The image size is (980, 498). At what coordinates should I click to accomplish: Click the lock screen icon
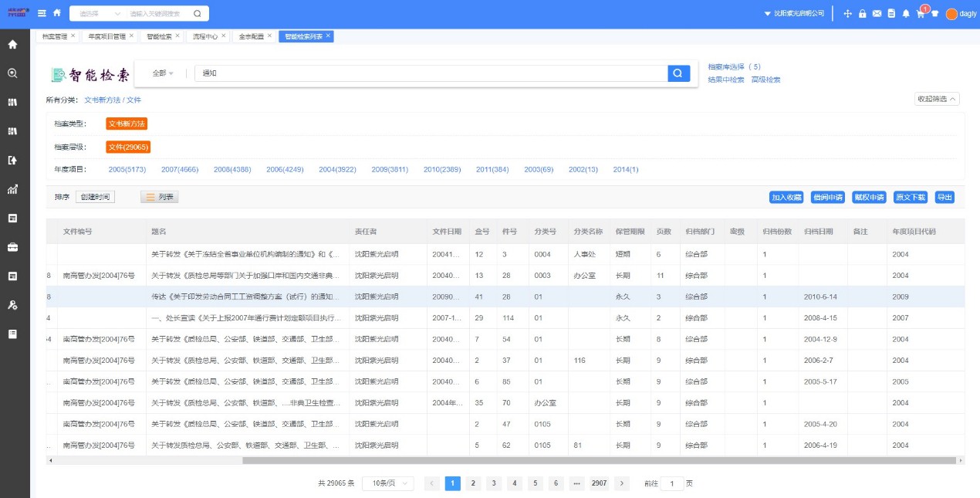(x=863, y=14)
